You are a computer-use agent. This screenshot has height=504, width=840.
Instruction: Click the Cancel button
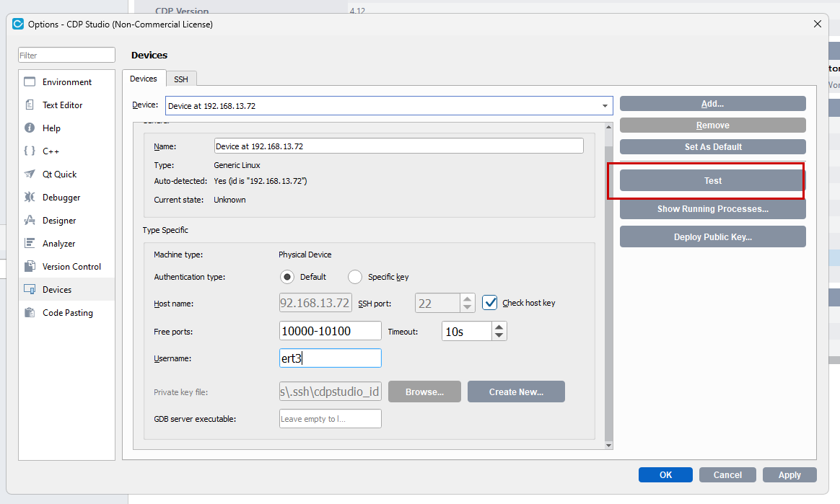coord(727,474)
